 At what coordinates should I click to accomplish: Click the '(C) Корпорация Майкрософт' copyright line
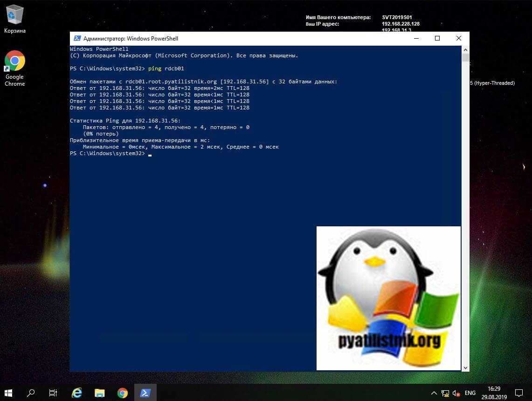pos(184,55)
